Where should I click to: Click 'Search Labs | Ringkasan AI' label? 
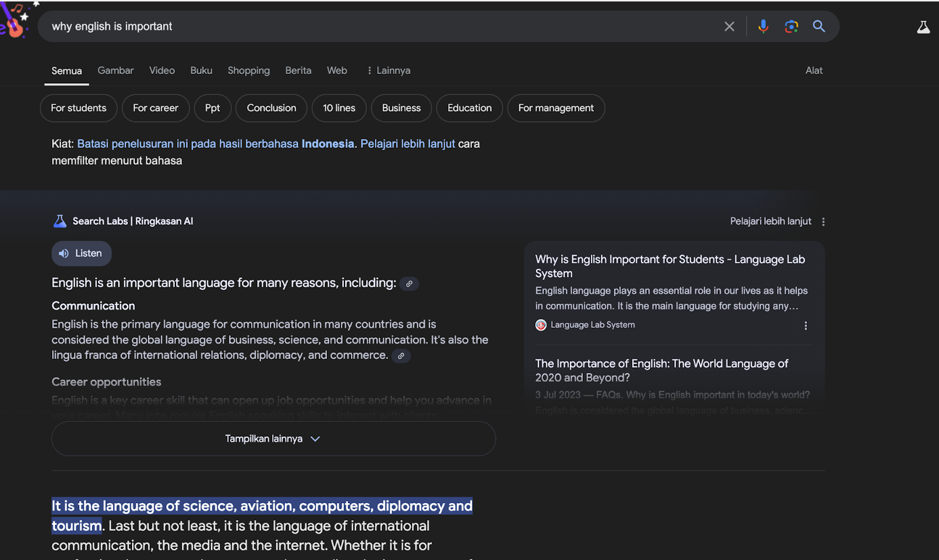click(133, 221)
